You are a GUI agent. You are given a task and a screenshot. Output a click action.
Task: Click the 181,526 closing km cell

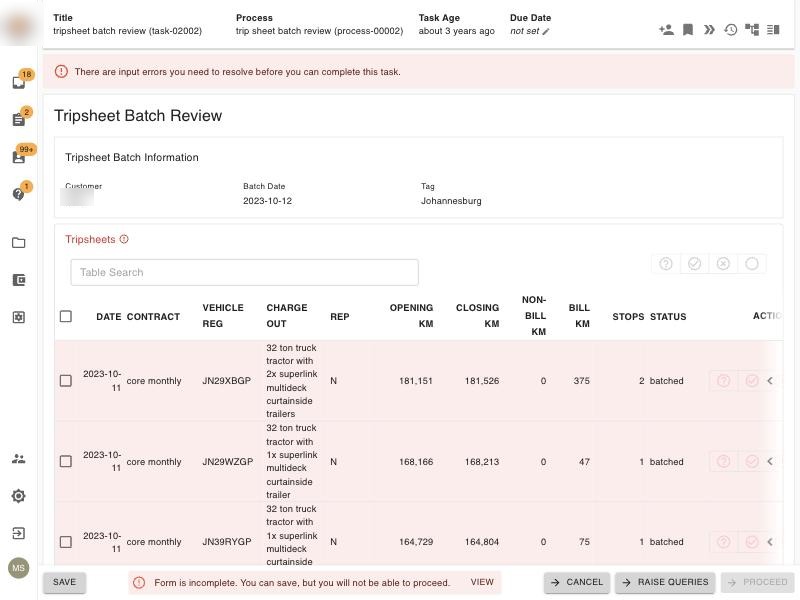(482, 381)
